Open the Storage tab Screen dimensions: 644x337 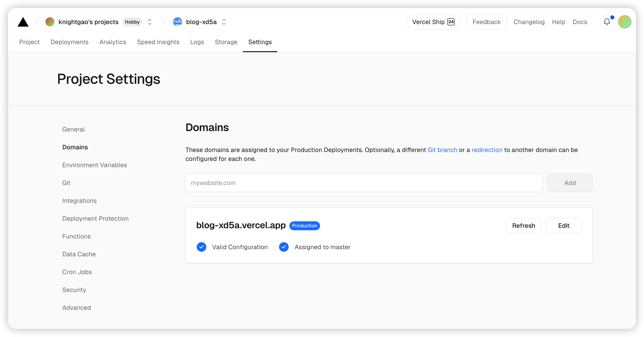tap(226, 42)
